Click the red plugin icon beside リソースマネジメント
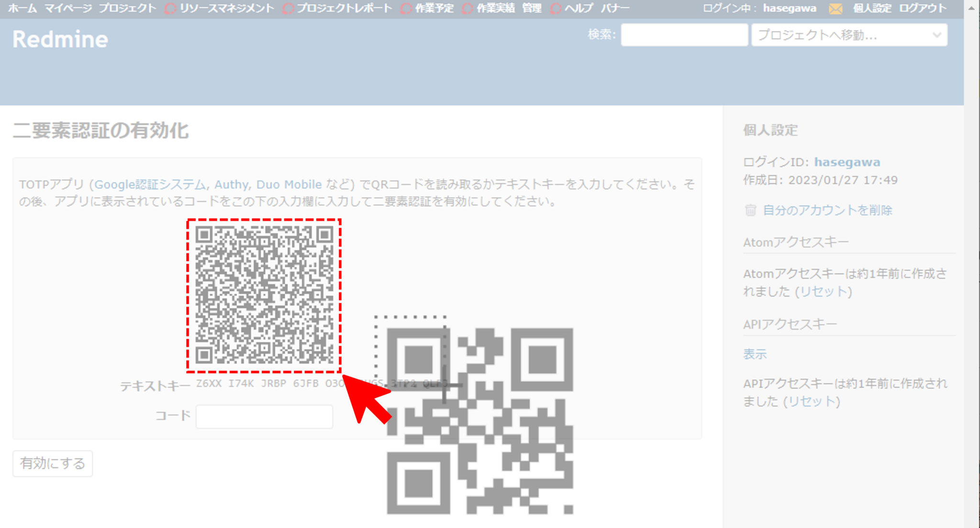The width and height of the screenshot is (980, 528). [170, 8]
